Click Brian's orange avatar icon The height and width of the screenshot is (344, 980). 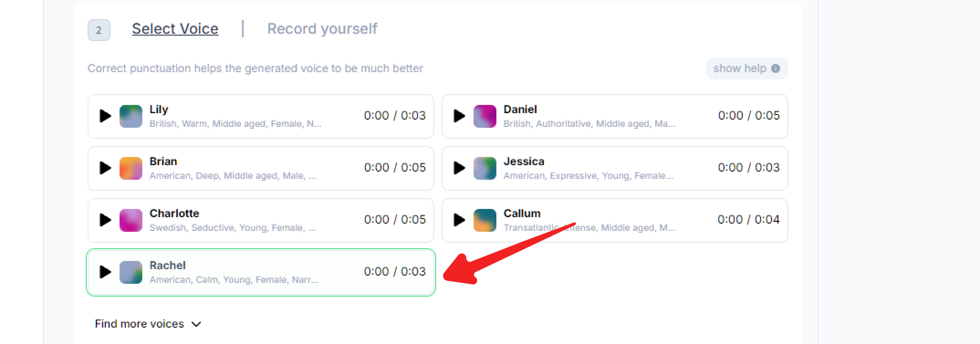pos(131,168)
